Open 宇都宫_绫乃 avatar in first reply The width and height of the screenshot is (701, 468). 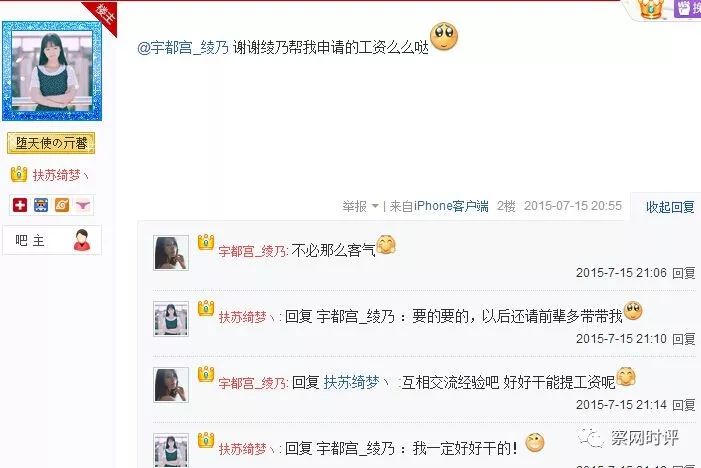coord(171,253)
